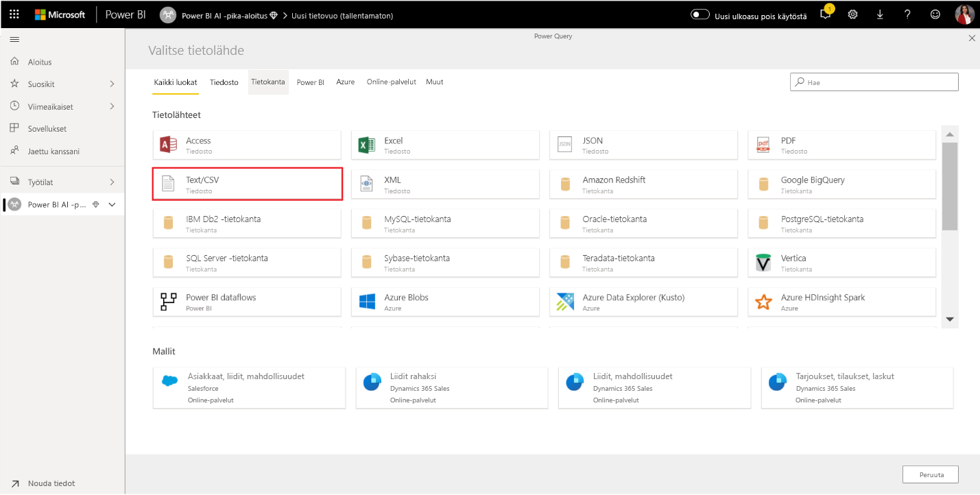The width and height of the screenshot is (980, 495).
Task: Choose the IBM Db2 -tietokanta source
Action: tap(247, 224)
